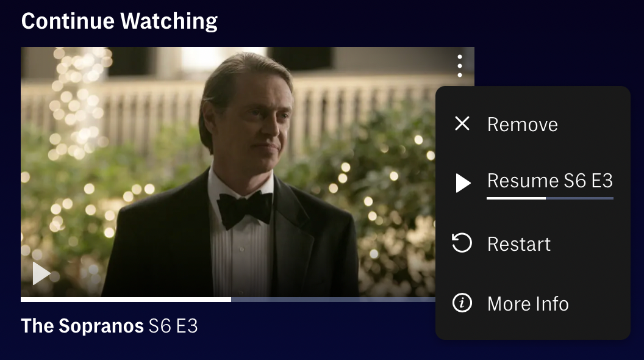Click the progress bar under Resume S6 E3
The height and width of the screenshot is (360, 644).
click(550, 198)
